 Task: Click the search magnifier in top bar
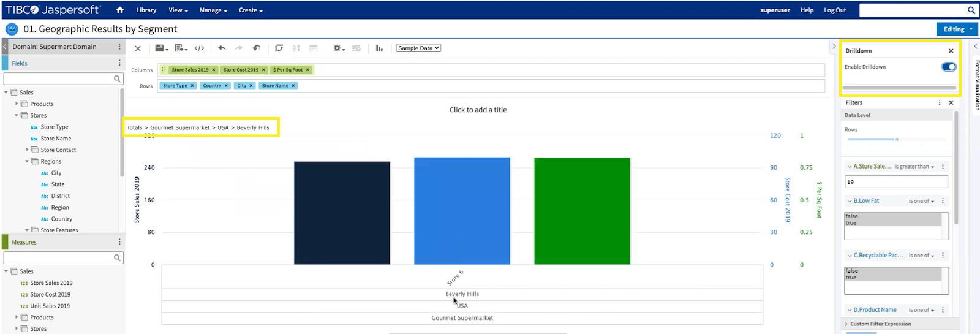pos(971,10)
